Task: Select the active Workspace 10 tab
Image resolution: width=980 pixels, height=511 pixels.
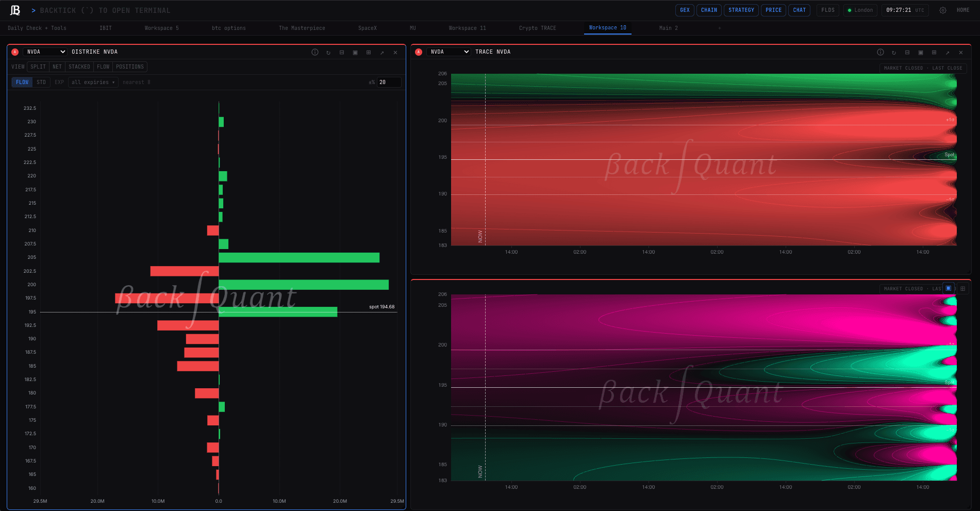Action: point(608,28)
